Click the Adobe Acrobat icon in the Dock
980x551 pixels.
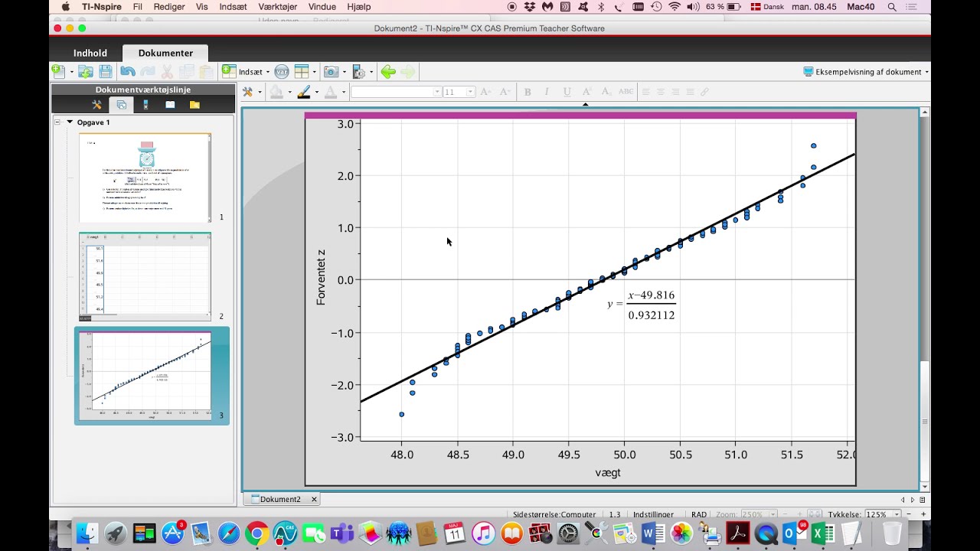738,533
